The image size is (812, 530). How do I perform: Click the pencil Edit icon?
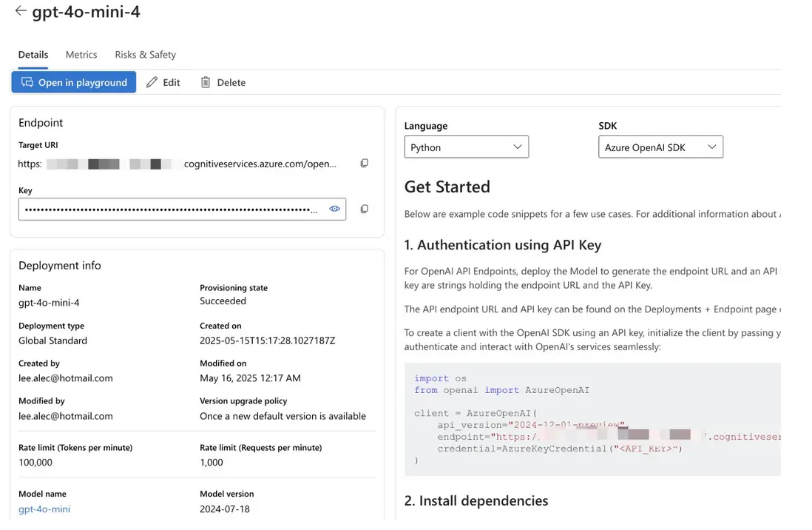[152, 82]
